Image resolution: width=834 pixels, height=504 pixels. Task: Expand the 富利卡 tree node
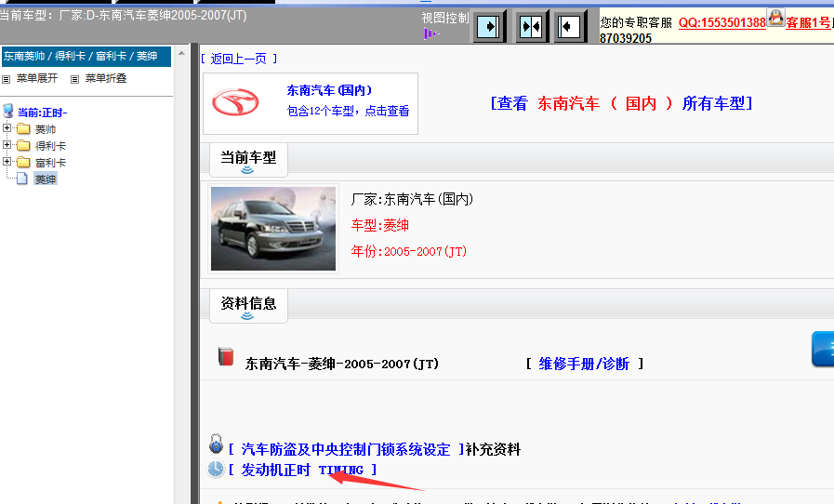[7, 161]
